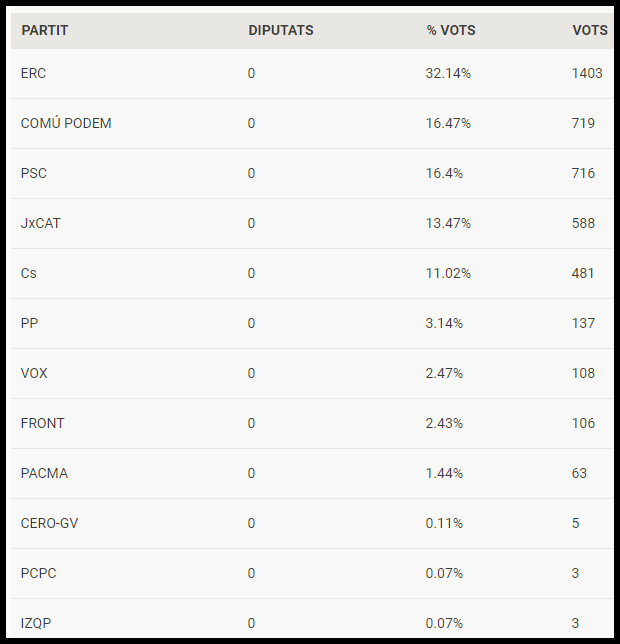This screenshot has width=620, height=644.
Task: Select the CERO-GV row label
Action: click(49, 524)
